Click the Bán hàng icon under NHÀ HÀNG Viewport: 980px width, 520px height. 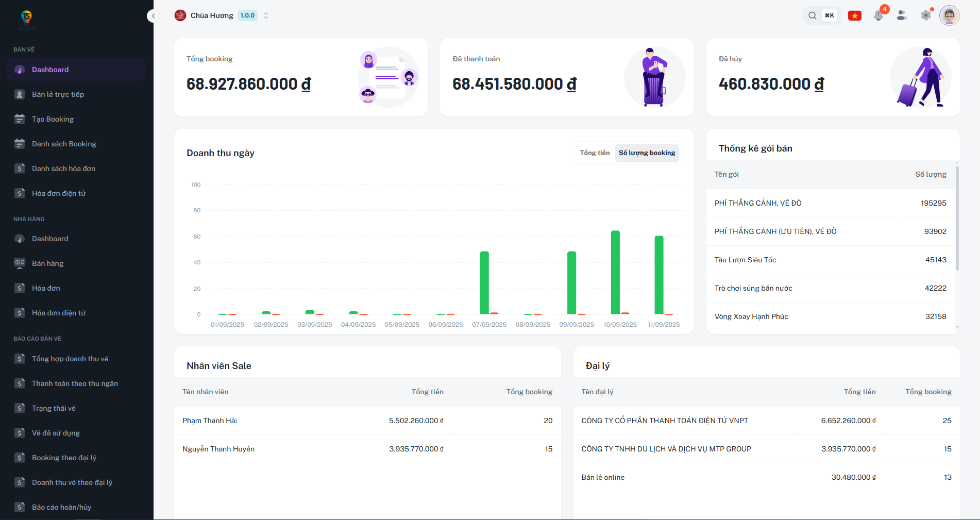pyautogui.click(x=20, y=263)
